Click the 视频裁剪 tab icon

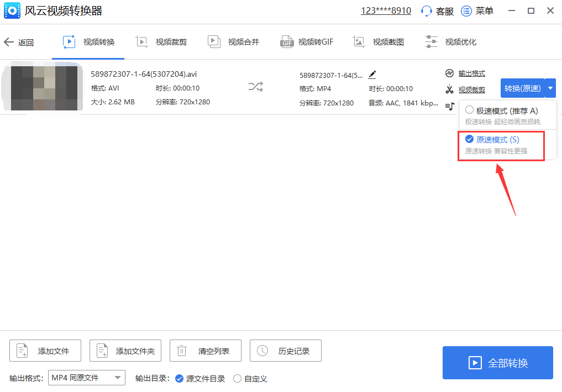141,42
